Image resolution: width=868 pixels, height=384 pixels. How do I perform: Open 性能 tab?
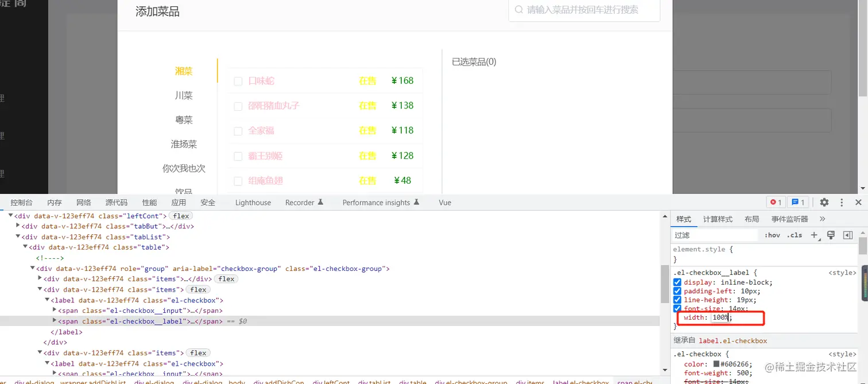[149, 202]
